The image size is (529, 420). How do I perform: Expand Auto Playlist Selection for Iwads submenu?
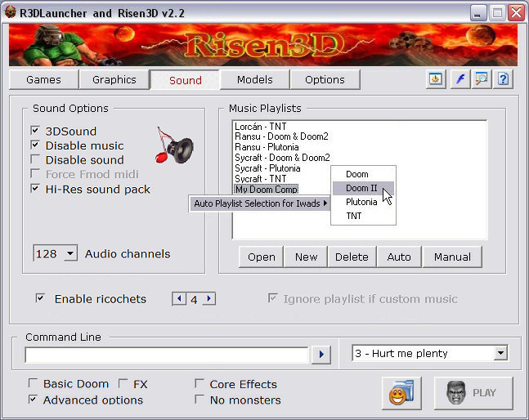(261, 203)
